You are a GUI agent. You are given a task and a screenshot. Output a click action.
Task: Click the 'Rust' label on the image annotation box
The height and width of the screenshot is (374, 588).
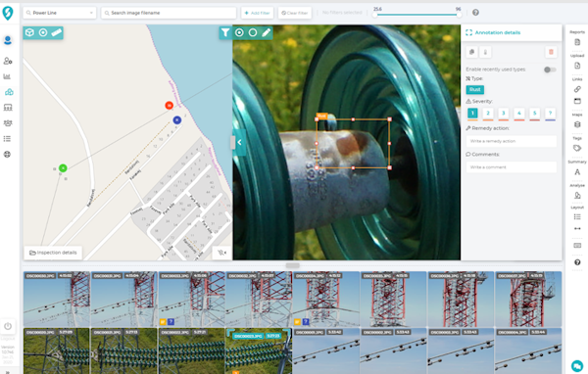321,117
